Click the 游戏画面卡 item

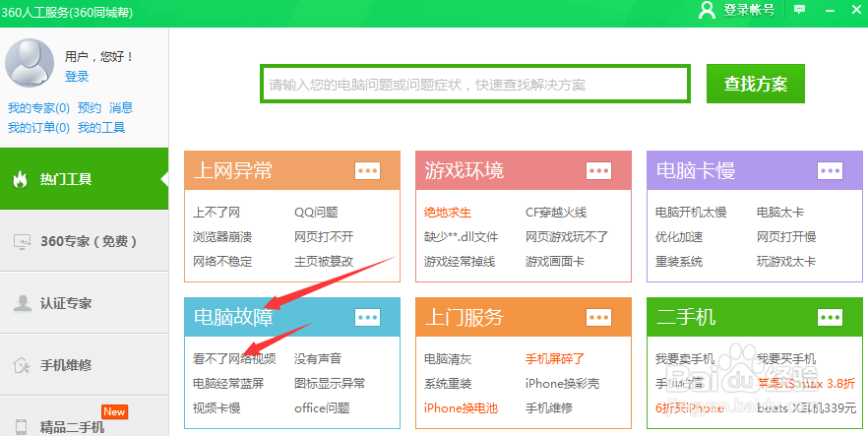click(x=555, y=261)
